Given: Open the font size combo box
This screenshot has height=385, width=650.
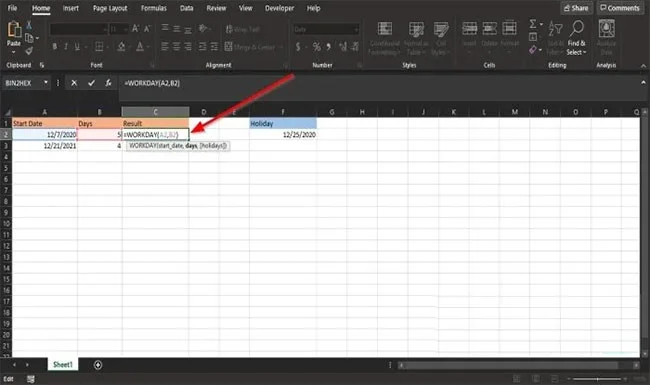Looking at the screenshot, I should 119,29.
